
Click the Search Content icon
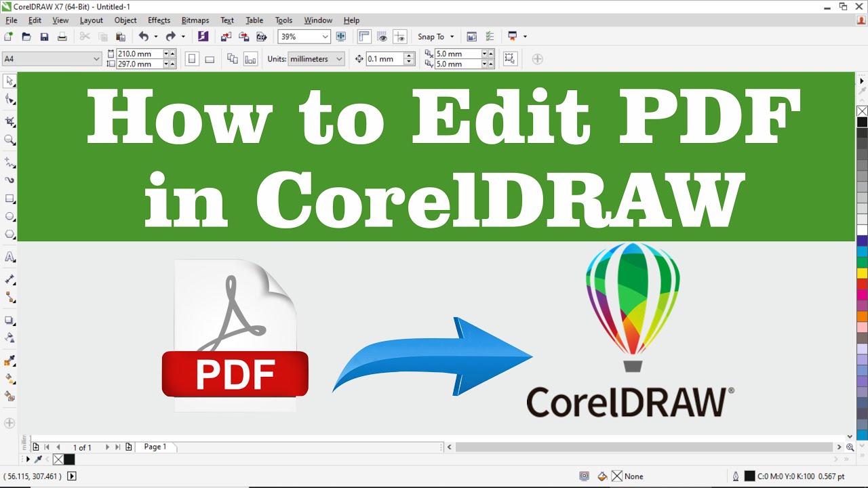click(x=203, y=37)
